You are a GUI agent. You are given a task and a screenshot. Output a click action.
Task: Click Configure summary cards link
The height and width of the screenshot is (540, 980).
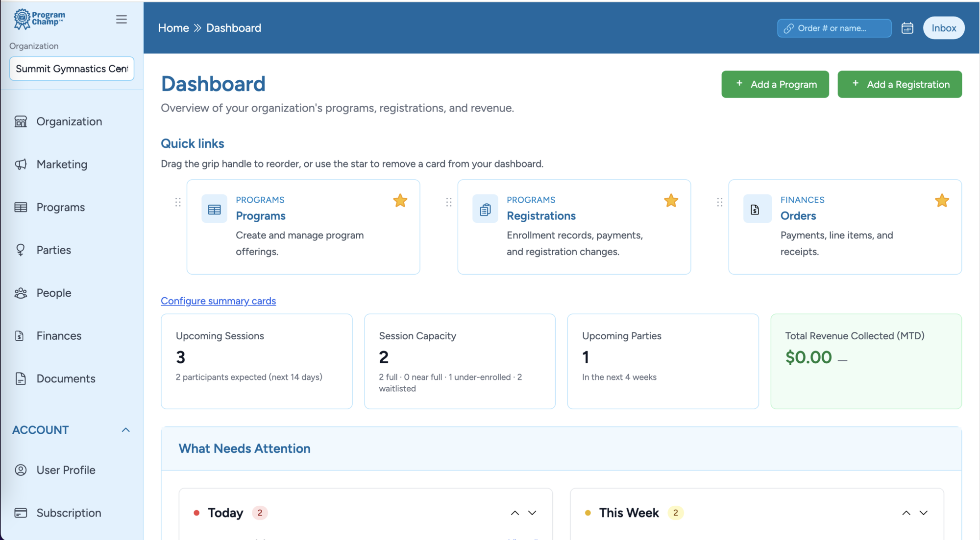coord(218,301)
